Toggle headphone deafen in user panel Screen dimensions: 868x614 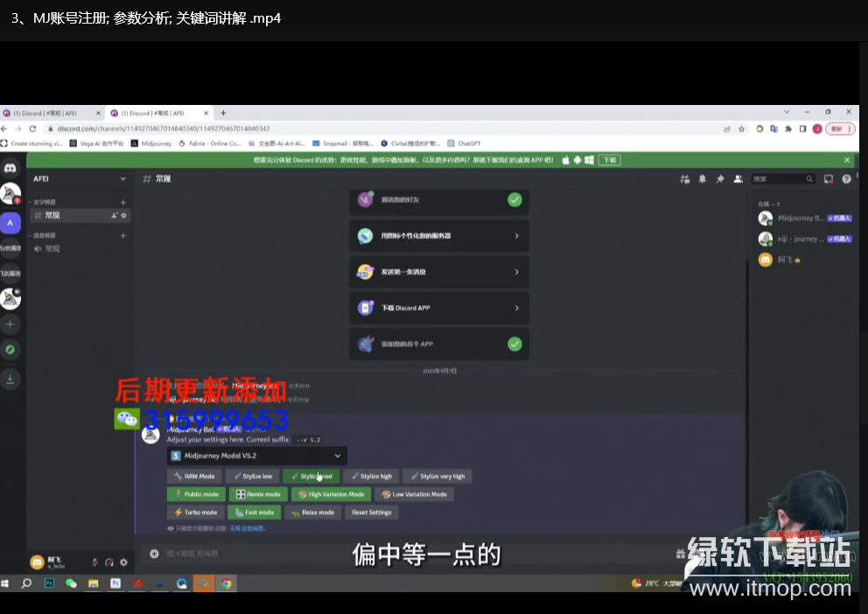pyautogui.click(x=109, y=562)
